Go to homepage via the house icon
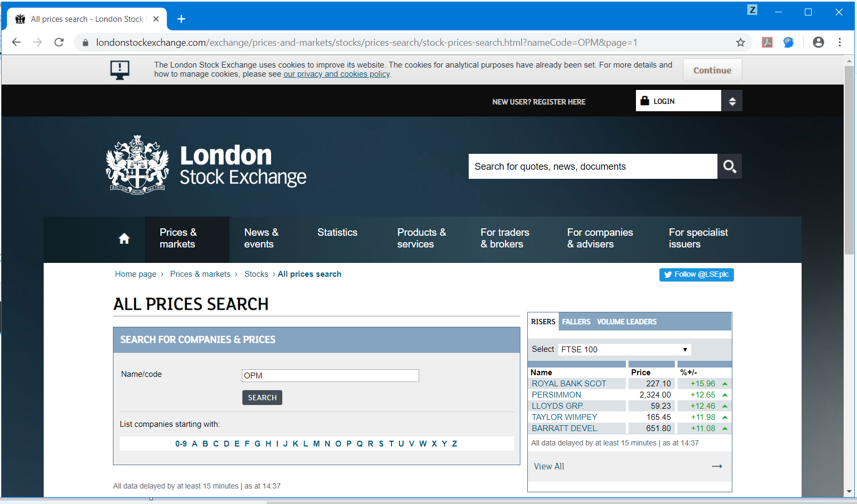857x504 pixels. [x=124, y=238]
